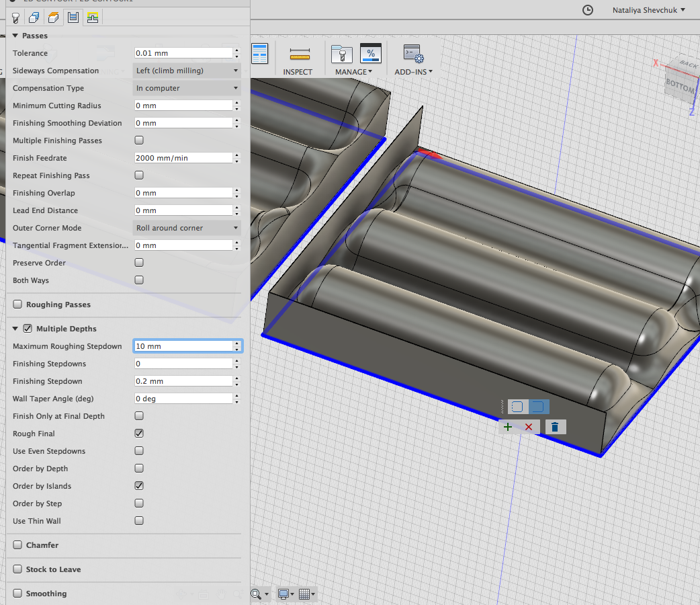The height and width of the screenshot is (605, 700).
Task: Click the trash delete selection icon
Action: point(555,427)
